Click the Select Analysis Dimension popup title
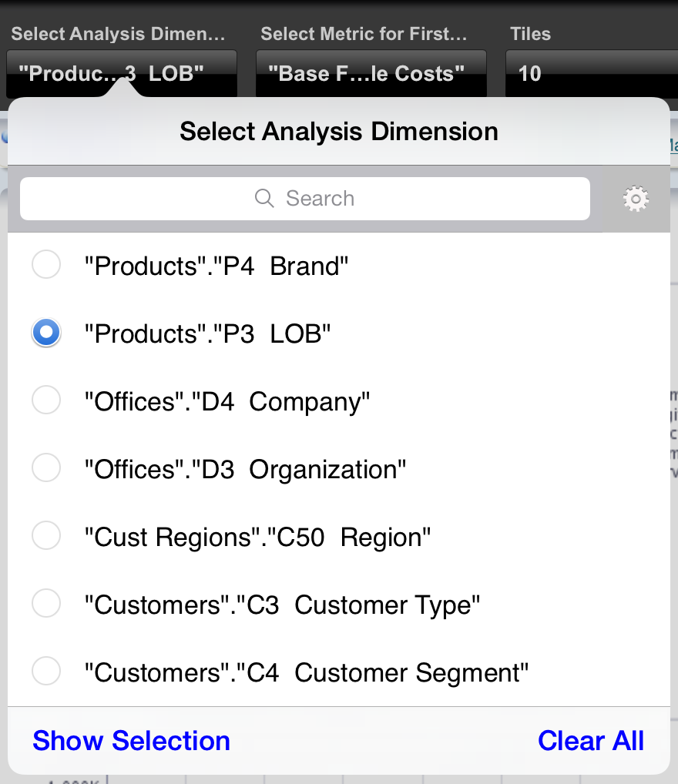The image size is (678, 784). point(339,132)
